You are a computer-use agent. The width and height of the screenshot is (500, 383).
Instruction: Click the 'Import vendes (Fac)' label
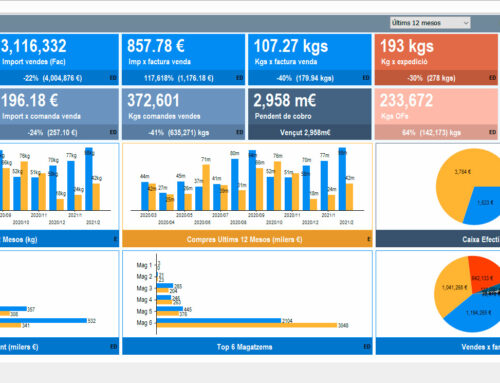click(x=34, y=62)
